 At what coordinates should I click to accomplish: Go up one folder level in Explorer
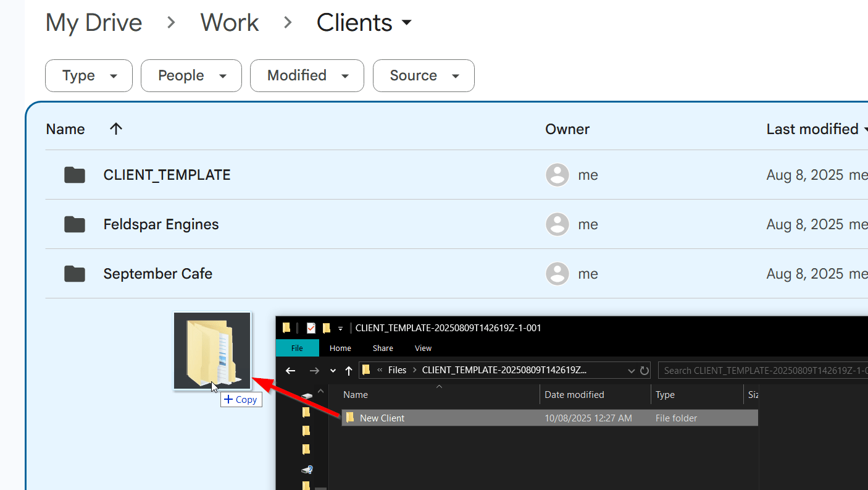[349, 371]
